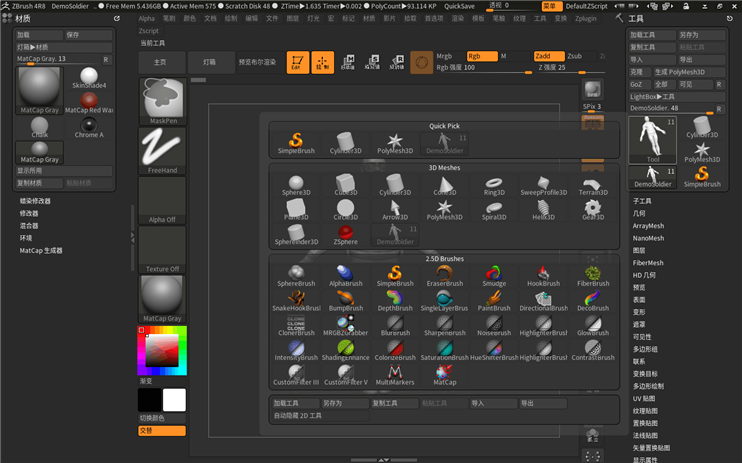Enable M material-only mode
This screenshot has width=742, height=463.
[504, 56]
